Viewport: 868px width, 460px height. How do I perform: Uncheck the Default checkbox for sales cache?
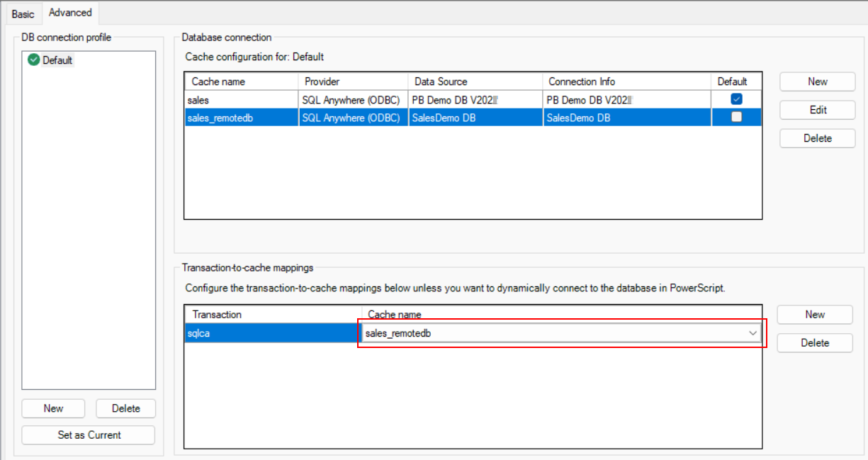736,99
